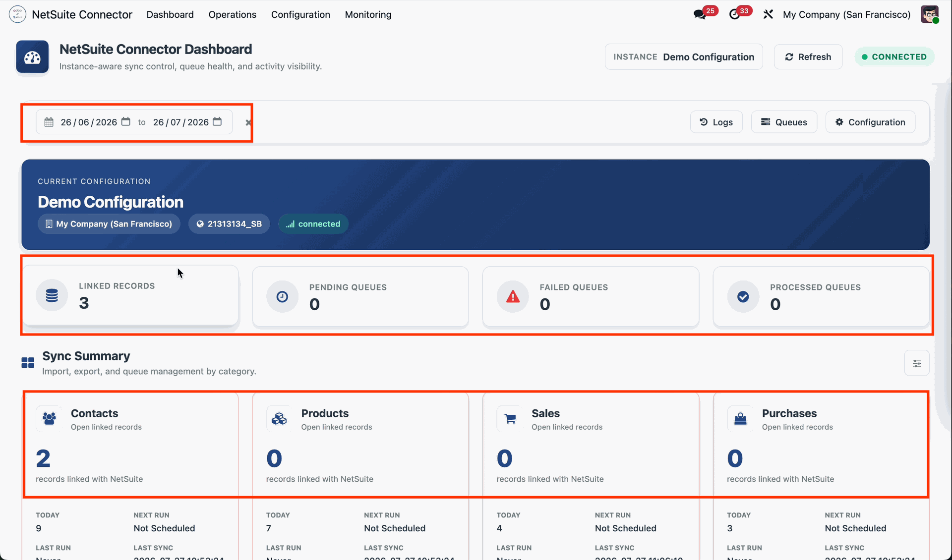Open the Dashboard menu
The height and width of the screenshot is (560, 952).
click(170, 14)
